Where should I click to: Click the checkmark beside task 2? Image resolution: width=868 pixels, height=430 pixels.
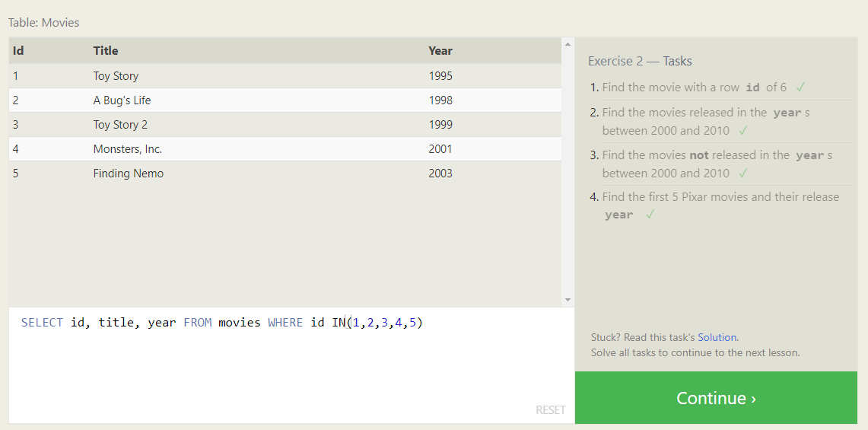(743, 131)
